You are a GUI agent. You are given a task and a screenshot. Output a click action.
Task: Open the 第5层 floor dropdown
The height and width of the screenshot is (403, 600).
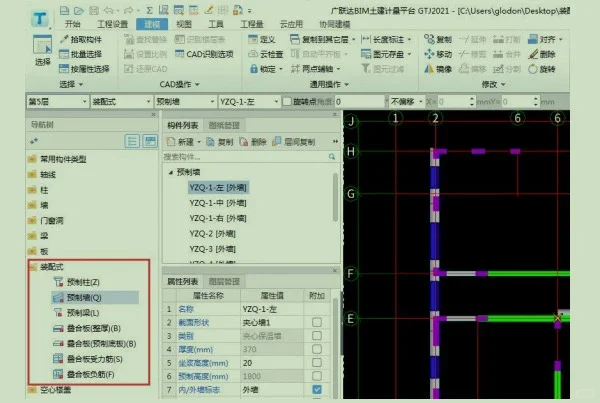[58, 102]
